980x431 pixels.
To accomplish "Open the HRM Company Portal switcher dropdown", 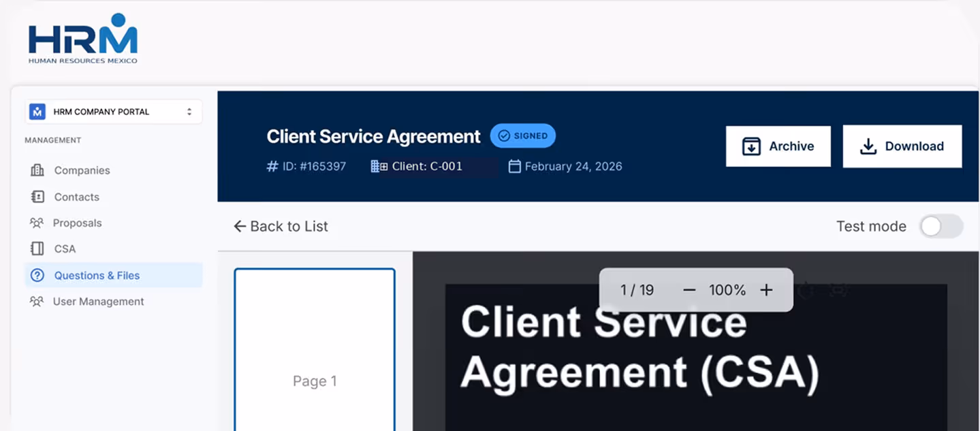I will 114,112.
